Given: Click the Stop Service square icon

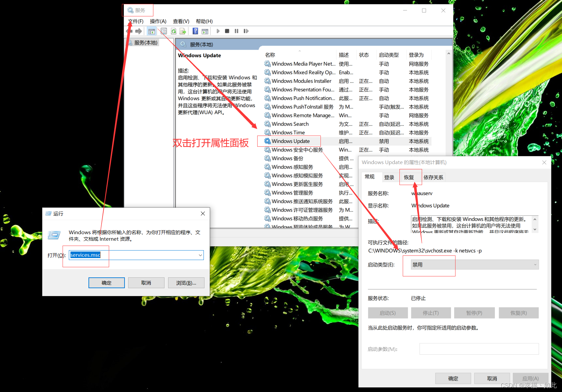Looking at the screenshot, I should pyautogui.click(x=227, y=31).
